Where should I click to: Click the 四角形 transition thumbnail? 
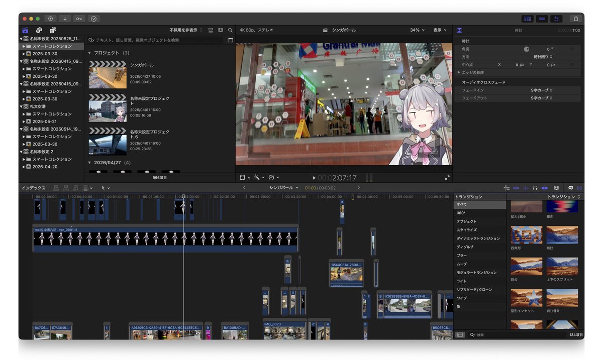[527, 234]
